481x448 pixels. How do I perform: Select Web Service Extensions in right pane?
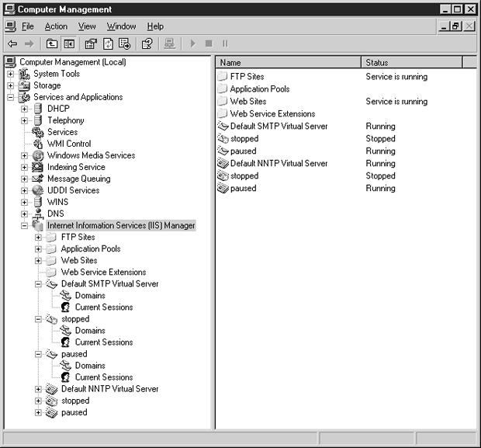click(x=272, y=114)
